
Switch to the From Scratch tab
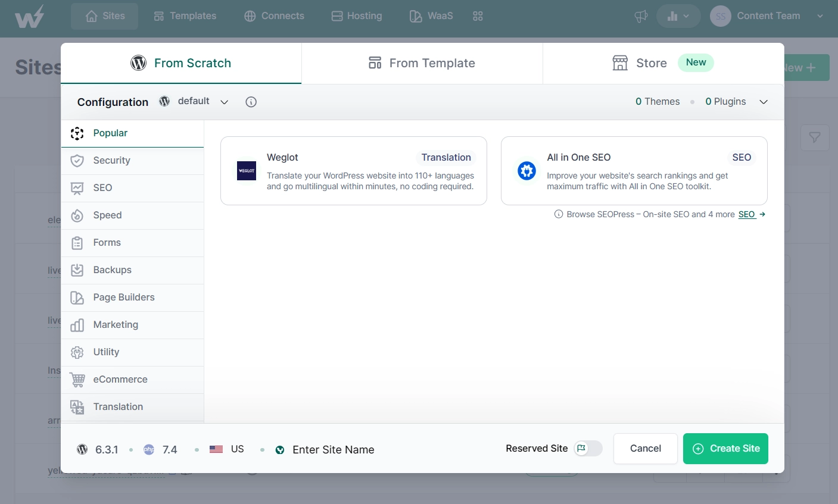click(181, 63)
